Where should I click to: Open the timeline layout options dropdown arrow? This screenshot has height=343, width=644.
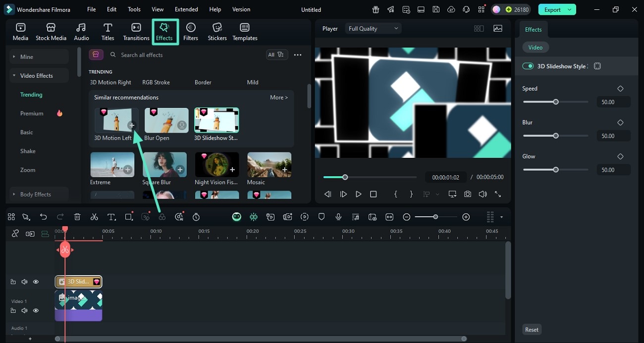tap(501, 217)
